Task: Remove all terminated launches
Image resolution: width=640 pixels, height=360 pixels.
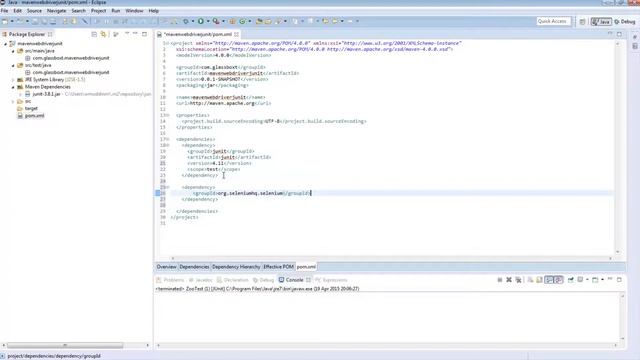Action: pyautogui.click(x=518, y=280)
